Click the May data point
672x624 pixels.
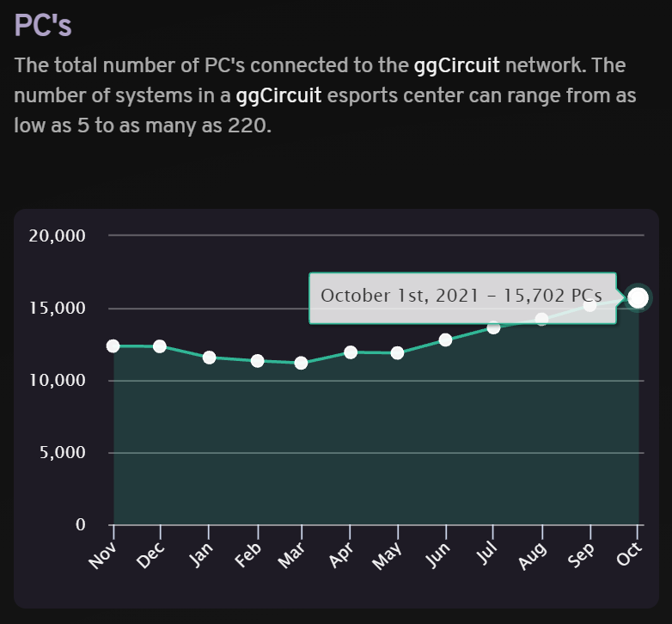click(x=397, y=353)
